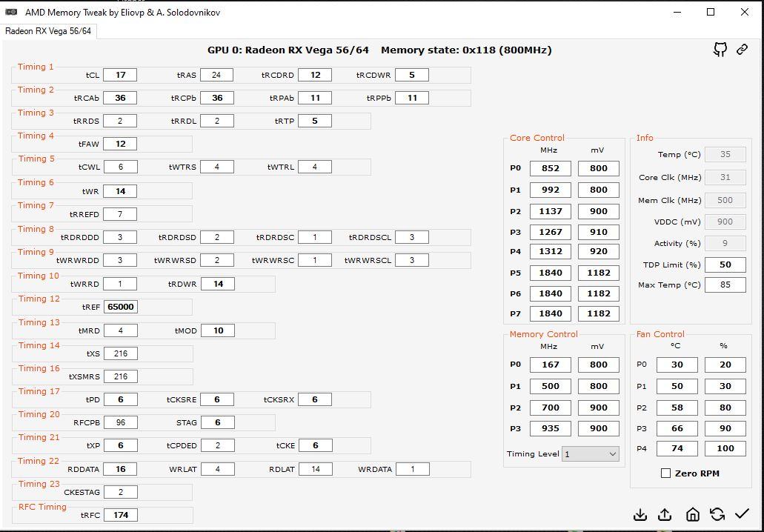Screen dimensions: 764x532
Task: Click the CKESTAG input field
Action: point(120,492)
